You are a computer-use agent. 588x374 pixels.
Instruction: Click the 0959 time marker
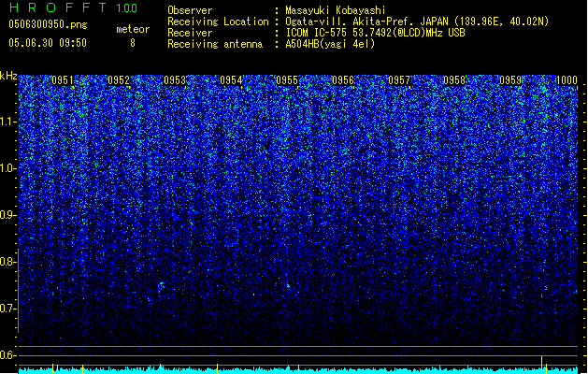click(x=510, y=80)
